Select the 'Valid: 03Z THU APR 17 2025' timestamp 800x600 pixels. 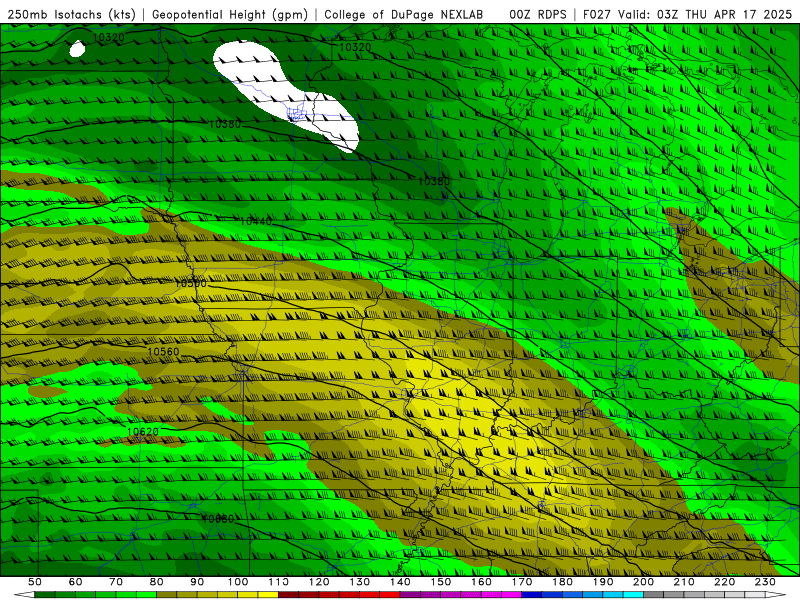tap(705, 15)
